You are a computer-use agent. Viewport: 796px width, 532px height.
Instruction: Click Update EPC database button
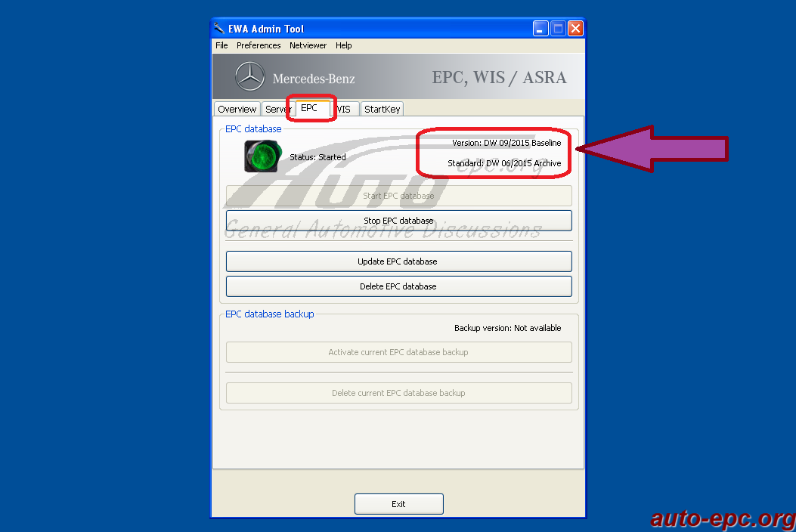(x=398, y=261)
